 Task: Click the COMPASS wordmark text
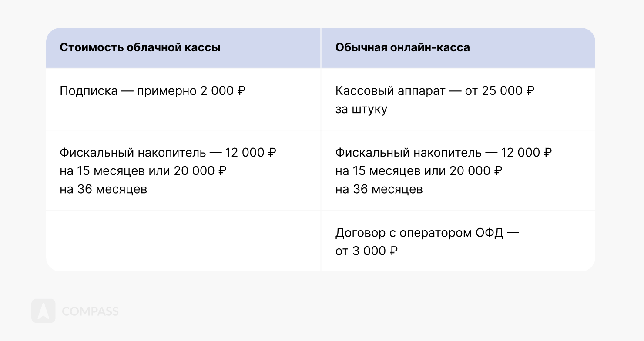tap(90, 311)
